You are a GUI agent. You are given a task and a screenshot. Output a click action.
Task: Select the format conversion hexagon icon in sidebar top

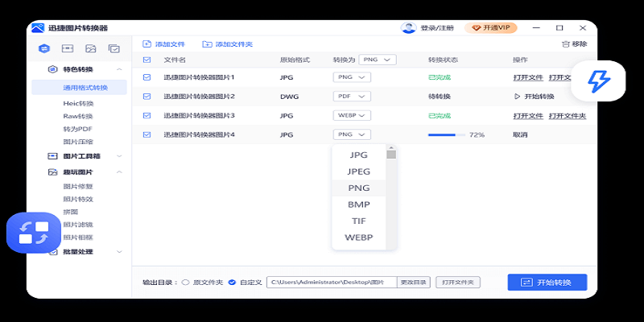pyautogui.click(x=44, y=48)
